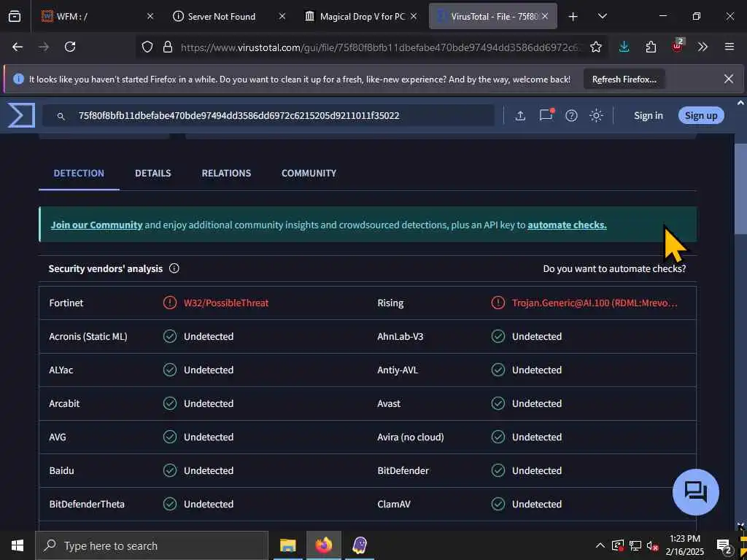Close the WFM tab
The image size is (747, 560).
click(150, 16)
